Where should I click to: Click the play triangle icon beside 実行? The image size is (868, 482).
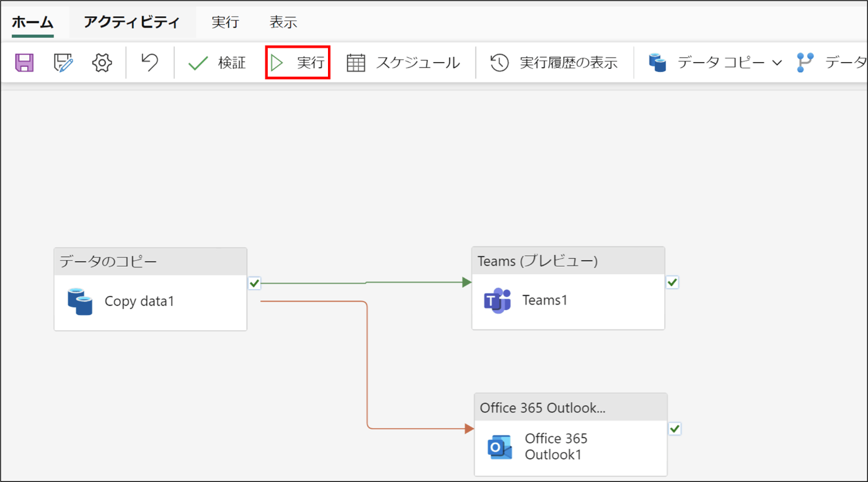coord(277,63)
